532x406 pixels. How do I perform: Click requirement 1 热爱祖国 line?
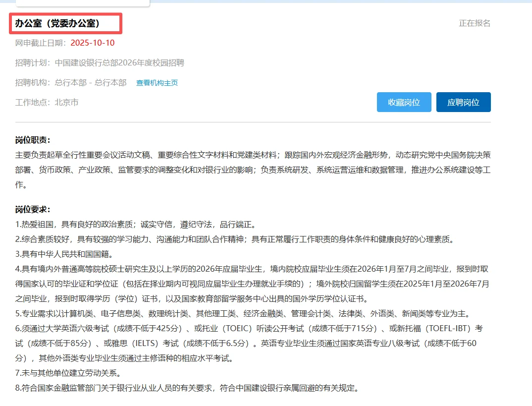click(x=136, y=225)
